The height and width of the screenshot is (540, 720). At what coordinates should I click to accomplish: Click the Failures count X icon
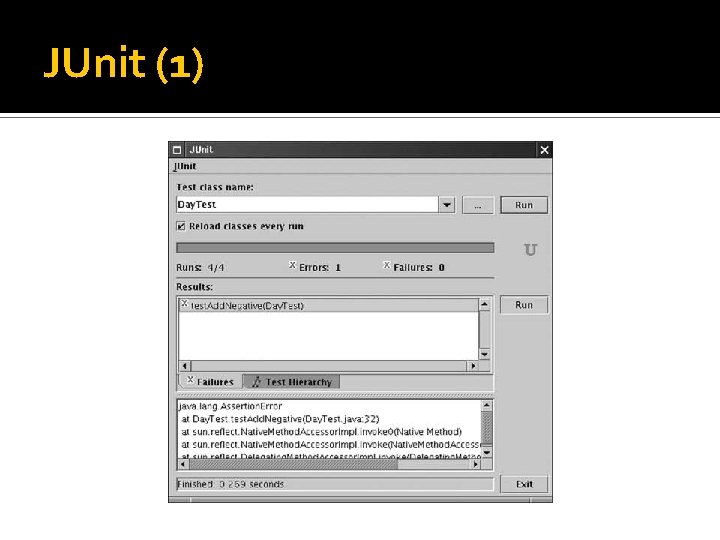point(387,265)
